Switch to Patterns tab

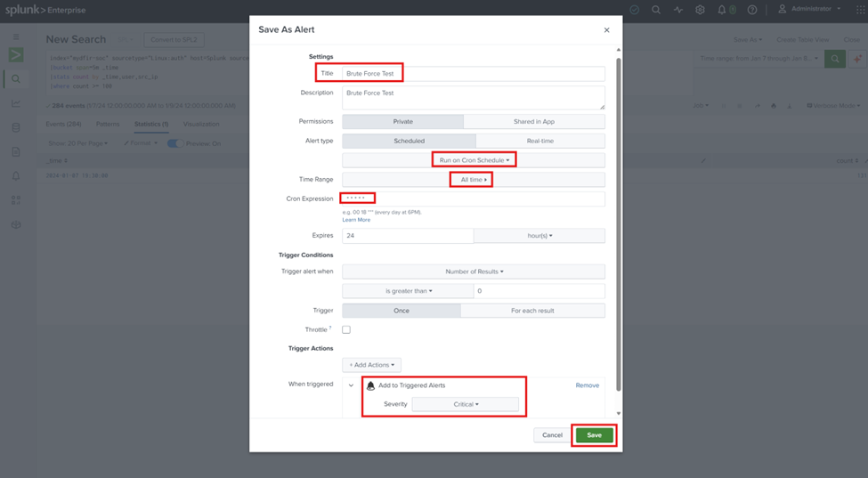108,124
